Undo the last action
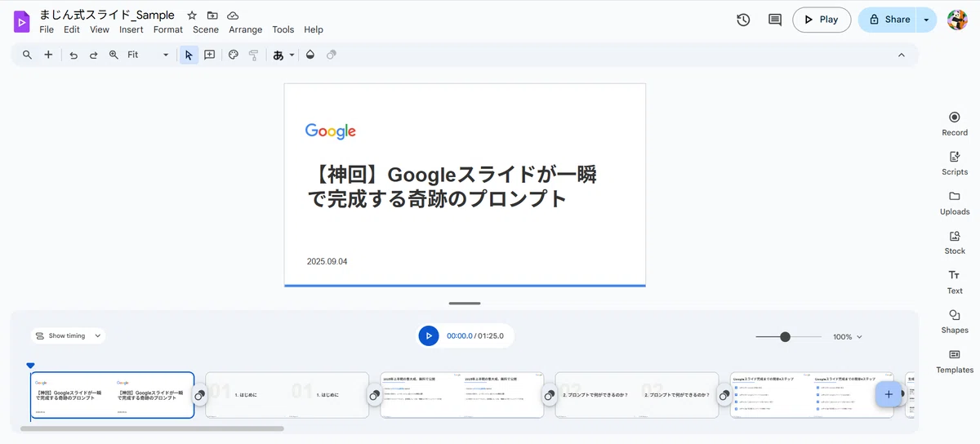 coord(73,55)
